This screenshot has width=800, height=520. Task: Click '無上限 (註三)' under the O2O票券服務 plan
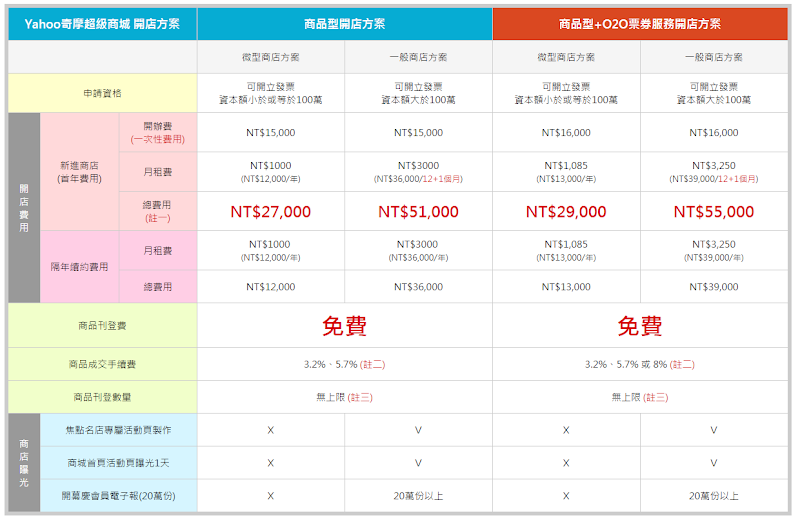pos(640,397)
